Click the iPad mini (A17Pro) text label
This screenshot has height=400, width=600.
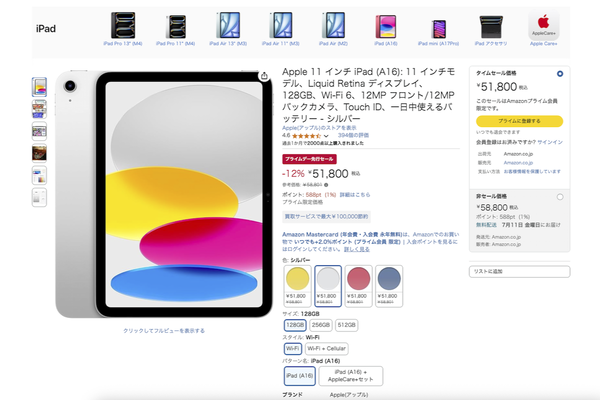pyautogui.click(x=439, y=44)
